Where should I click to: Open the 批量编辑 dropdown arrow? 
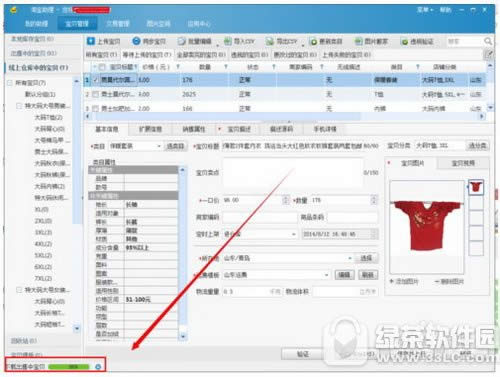218,44
